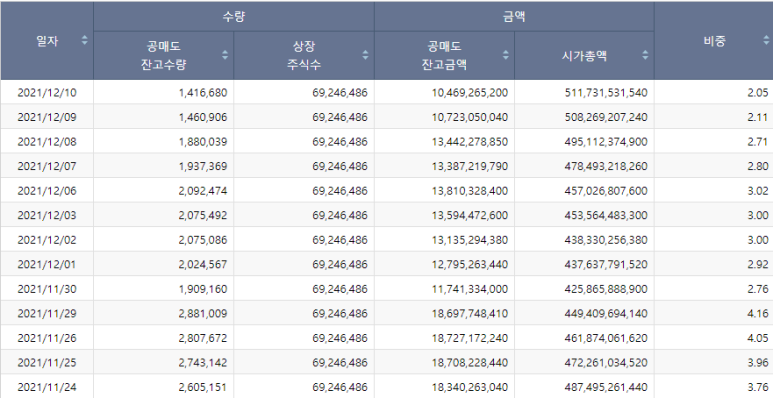This screenshot has width=773, height=398.
Task: Select date cell 2021/12/02
Action: click(47, 240)
